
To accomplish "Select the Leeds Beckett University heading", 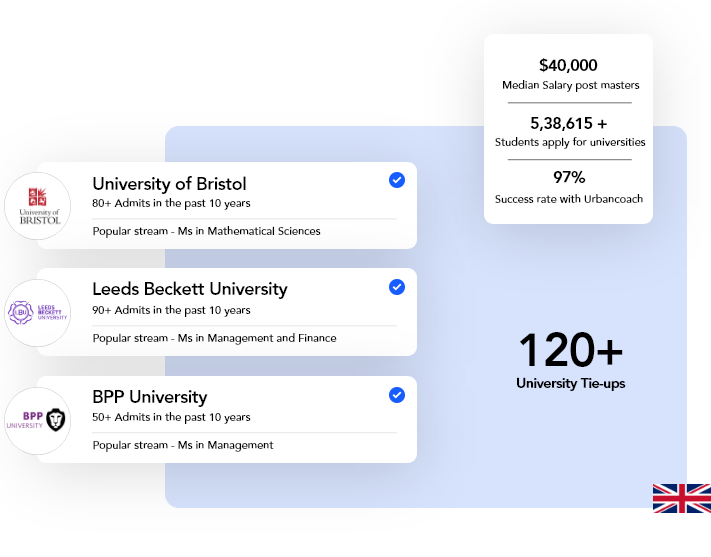I will coord(190,289).
